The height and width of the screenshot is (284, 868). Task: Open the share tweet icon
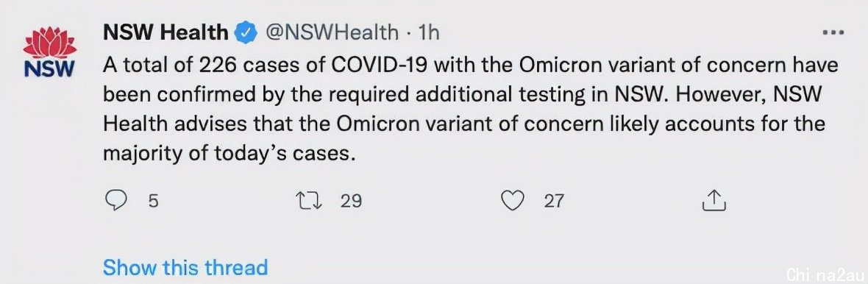coord(714,200)
